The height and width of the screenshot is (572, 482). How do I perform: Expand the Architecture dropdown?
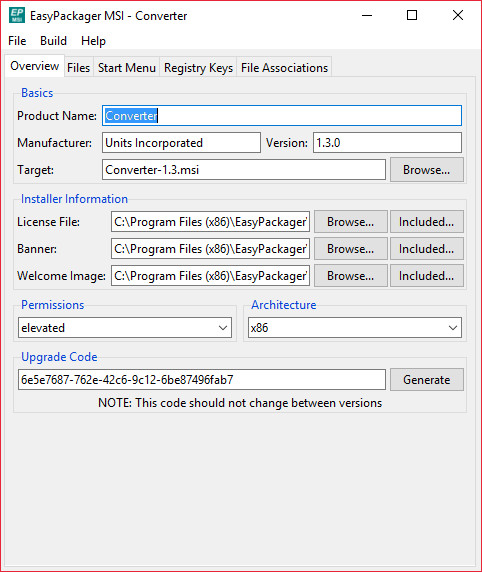[355, 328]
